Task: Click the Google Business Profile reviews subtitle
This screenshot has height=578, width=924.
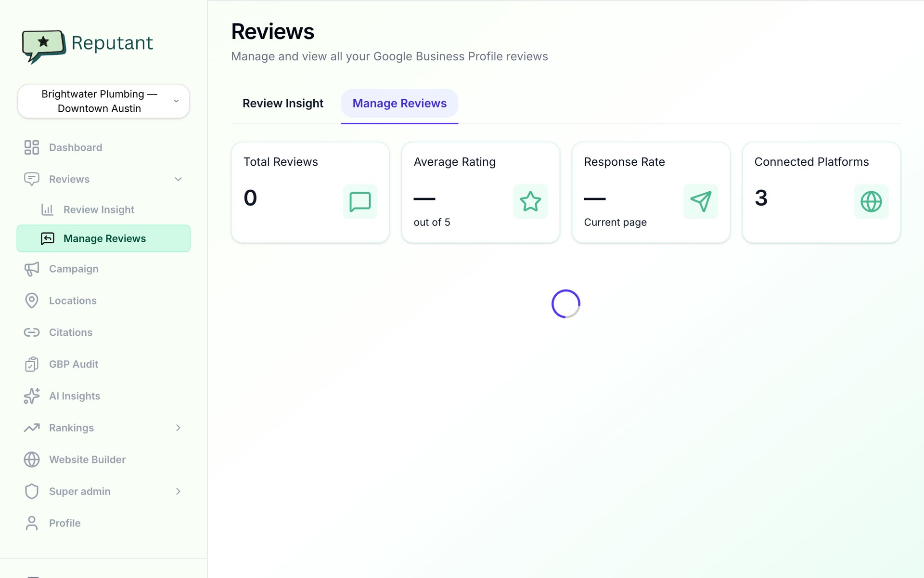Action: point(389,56)
